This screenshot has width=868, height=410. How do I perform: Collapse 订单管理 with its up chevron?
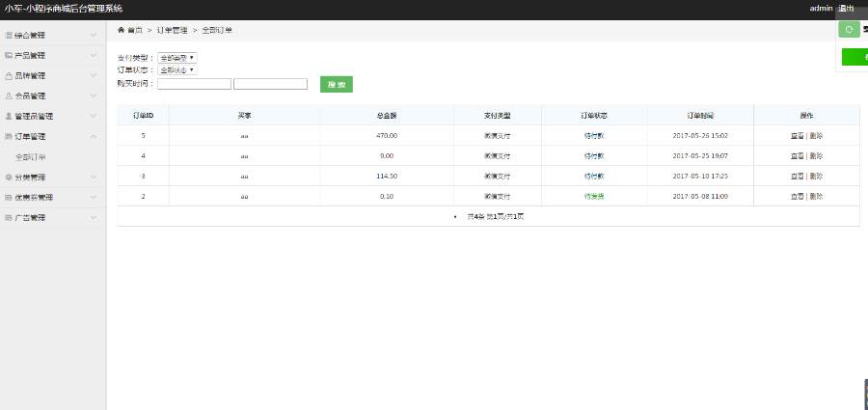coord(93,136)
